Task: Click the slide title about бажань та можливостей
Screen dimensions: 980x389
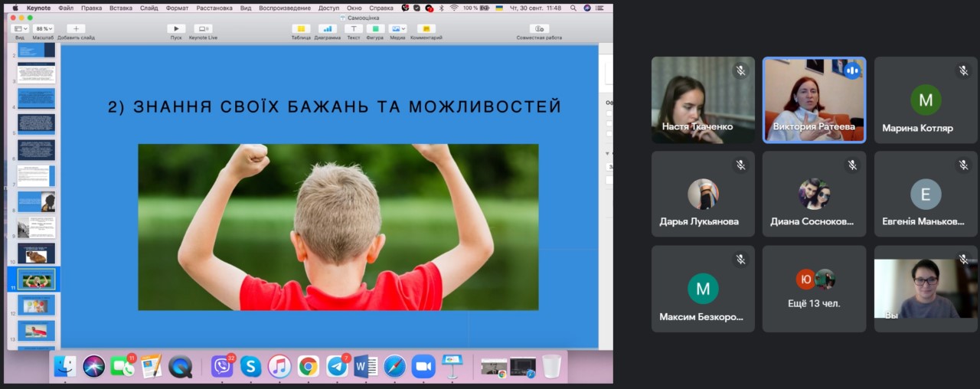Action: point(335,106)
